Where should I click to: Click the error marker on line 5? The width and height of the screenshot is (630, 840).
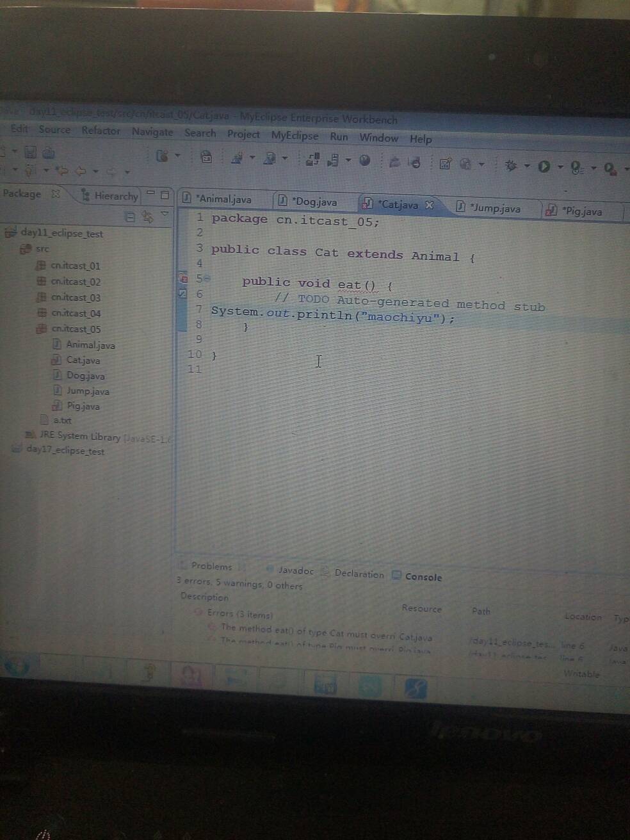coord(183,279)
